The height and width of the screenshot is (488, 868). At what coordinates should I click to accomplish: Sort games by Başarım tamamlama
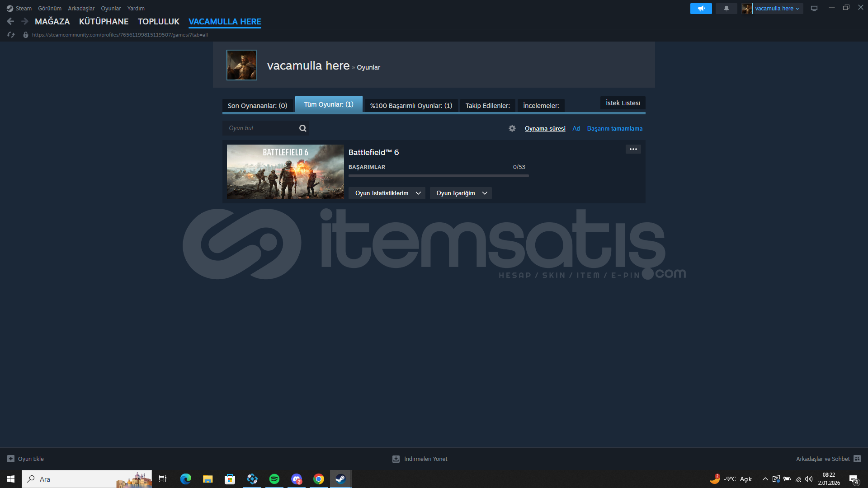point(614,129)
